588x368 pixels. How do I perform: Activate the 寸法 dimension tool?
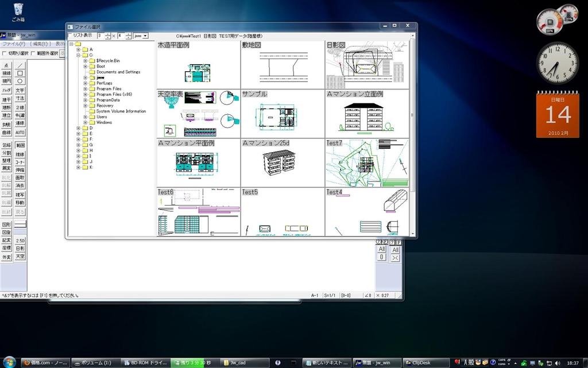click(20, 99)
